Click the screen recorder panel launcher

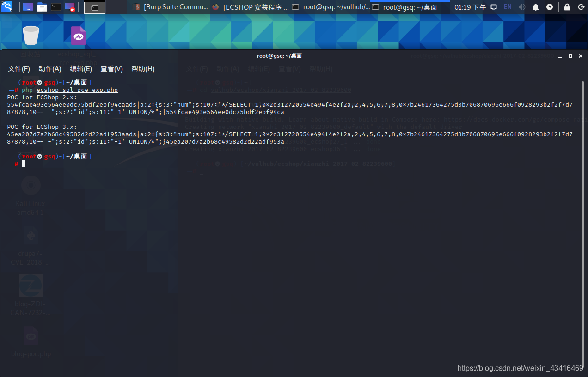click(70, 7)
